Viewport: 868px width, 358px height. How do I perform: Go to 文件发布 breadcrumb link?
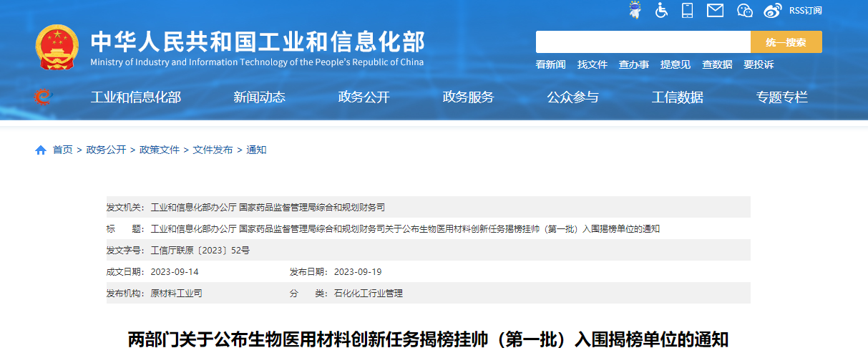(213, 150)
